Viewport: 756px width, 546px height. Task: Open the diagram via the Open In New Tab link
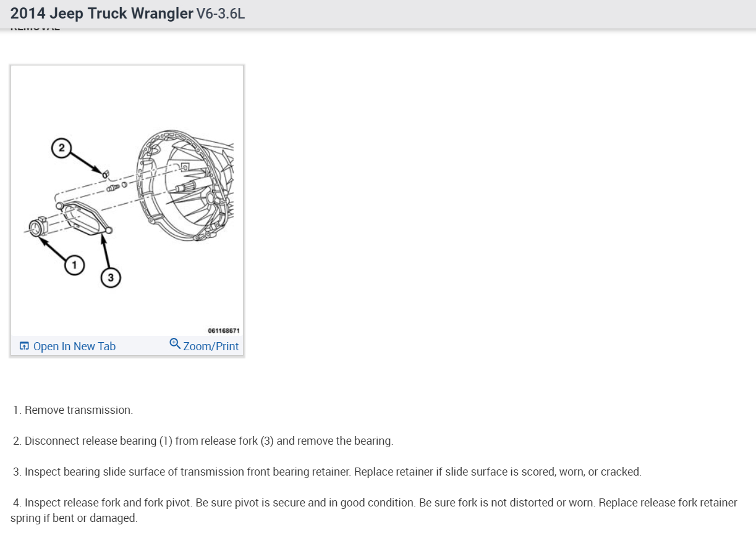pyautogui.click(x=74, y=346)
